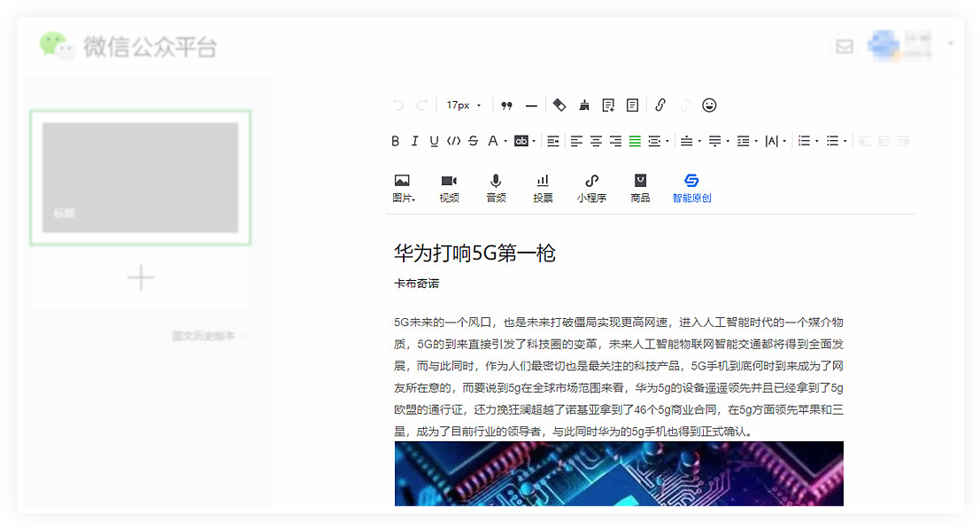Open the account menu arrow near the avatar
Image resolution: width=980 pixels, height=529 pixels.
tap(950, 43)
